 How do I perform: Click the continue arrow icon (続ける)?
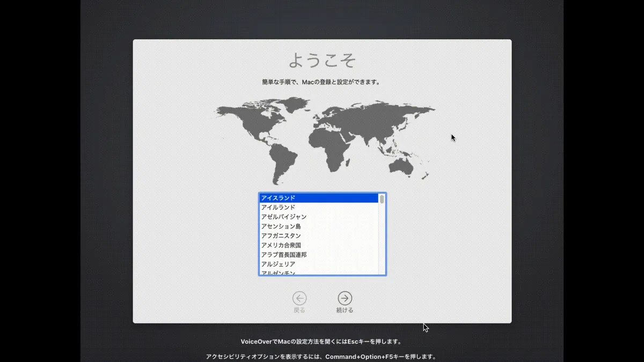[345, 298]
